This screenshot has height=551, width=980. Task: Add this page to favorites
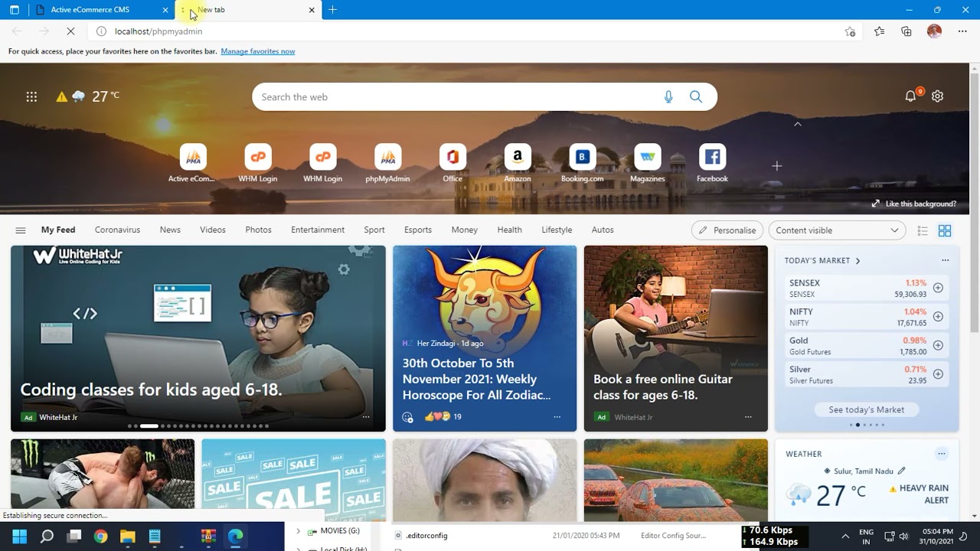[x=850, y=31]
